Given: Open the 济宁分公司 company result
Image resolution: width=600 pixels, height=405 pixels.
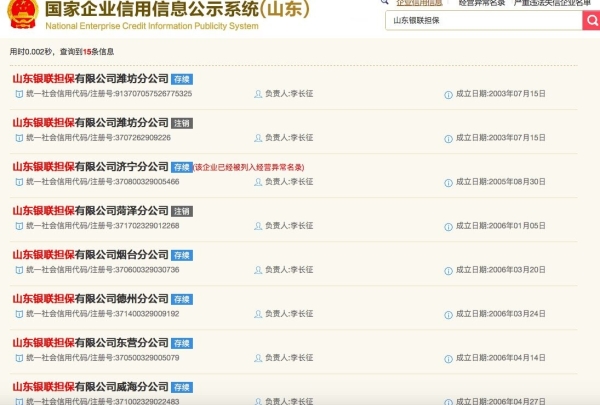Looking at the screenshot, I should tap(90, 167).
